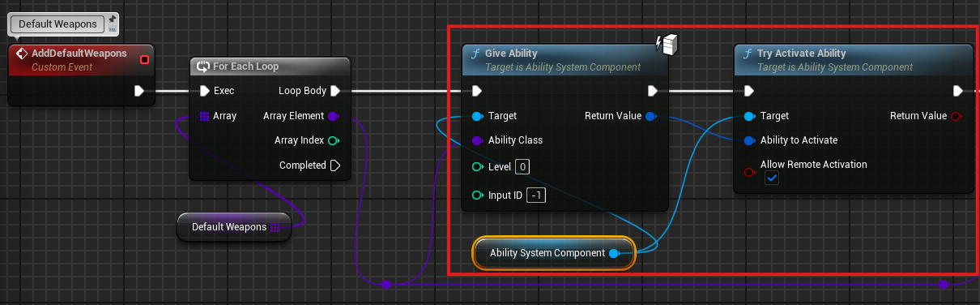Click the Array Element output pin
Screen dimensions: 980x305
pyautogui.click(x=334, y=116)
